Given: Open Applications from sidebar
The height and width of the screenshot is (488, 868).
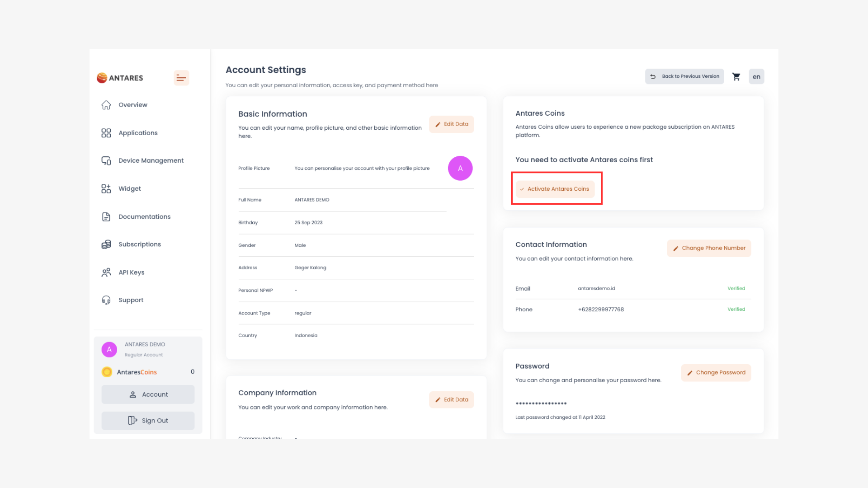Looking at the screenshot, I should pyautogui.click(x=138, y=133).
